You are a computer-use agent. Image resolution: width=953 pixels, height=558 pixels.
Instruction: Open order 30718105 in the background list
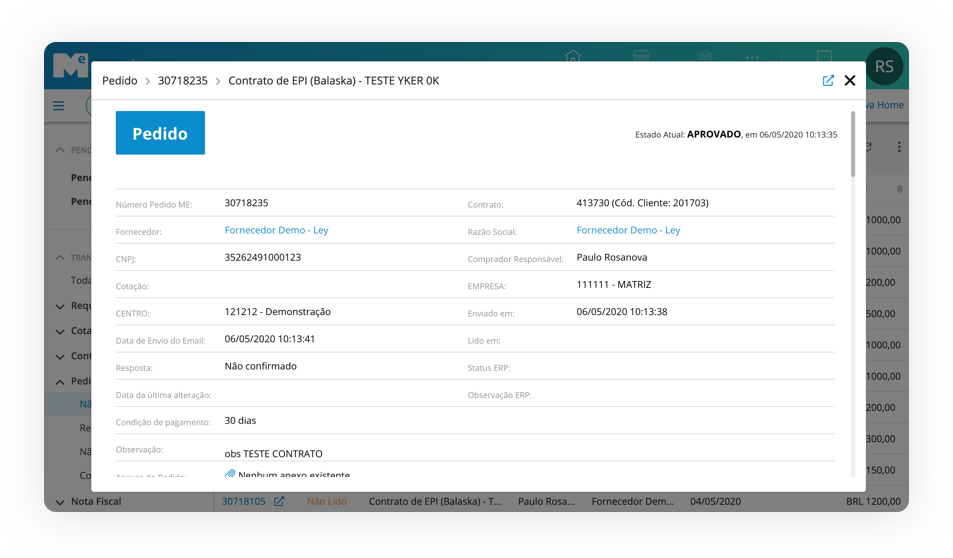[244, 501]
